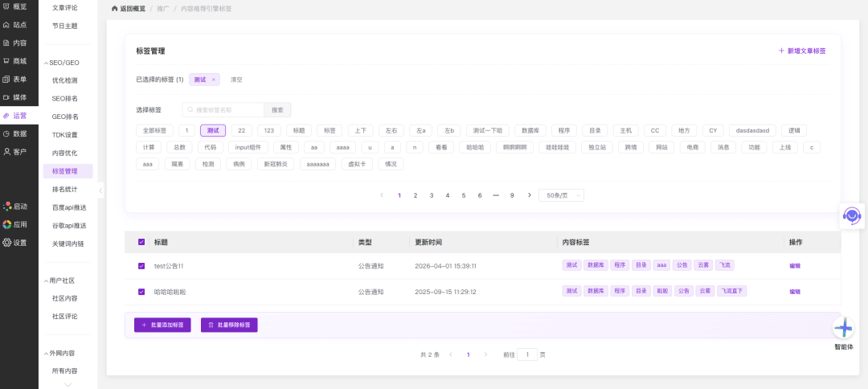This screenshot has height=389, width=868.
Task: Click 批量移除标签 button
Action: (x=229, y=325)
